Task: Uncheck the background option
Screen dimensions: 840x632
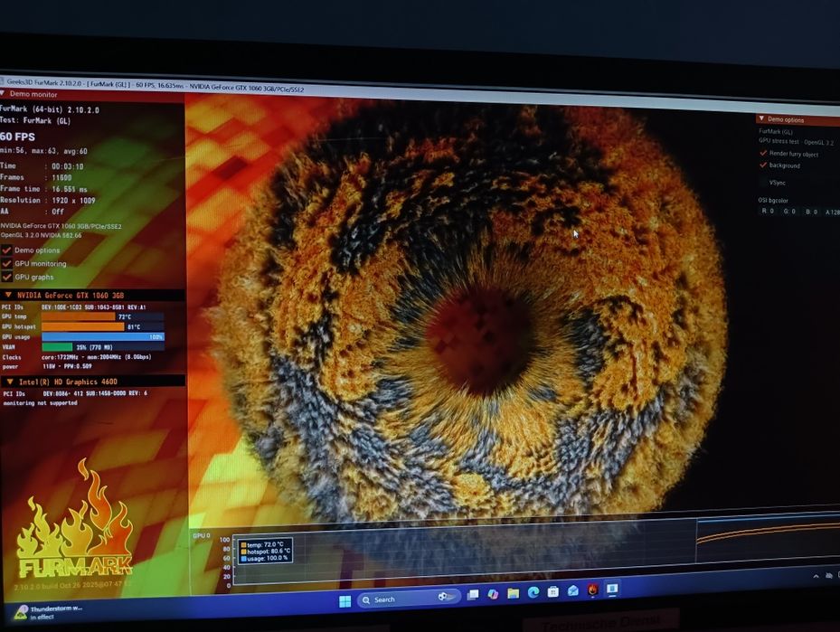Action: 763,165
